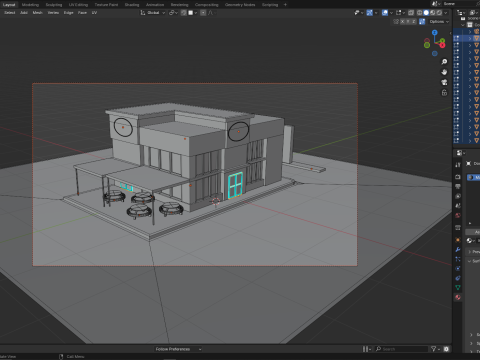Viewport: 480px width, 360px height.
Task: Click the zoom magnifier viewport icon
Action: pos(444,62)
